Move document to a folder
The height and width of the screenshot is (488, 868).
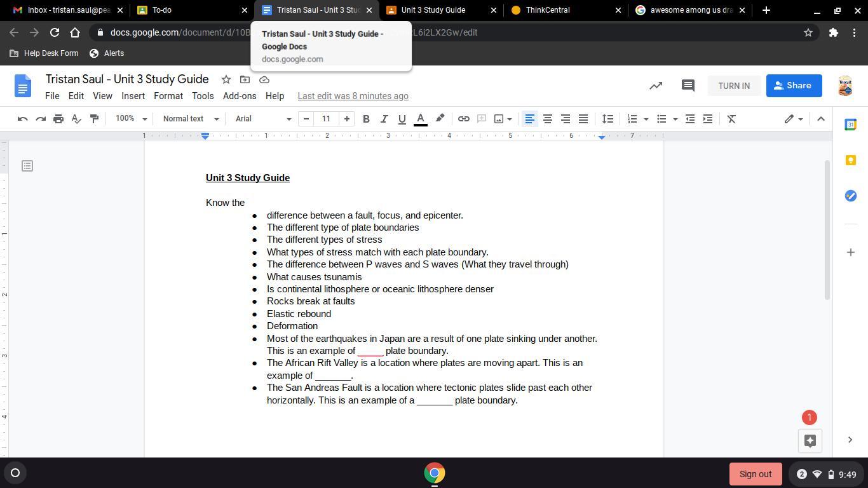point(245,79)
